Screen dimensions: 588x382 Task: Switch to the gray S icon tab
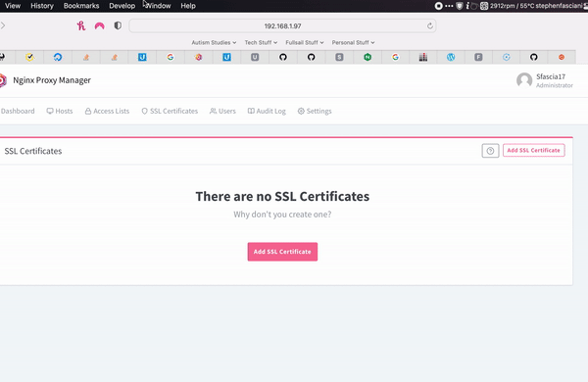tap(339, 57)
